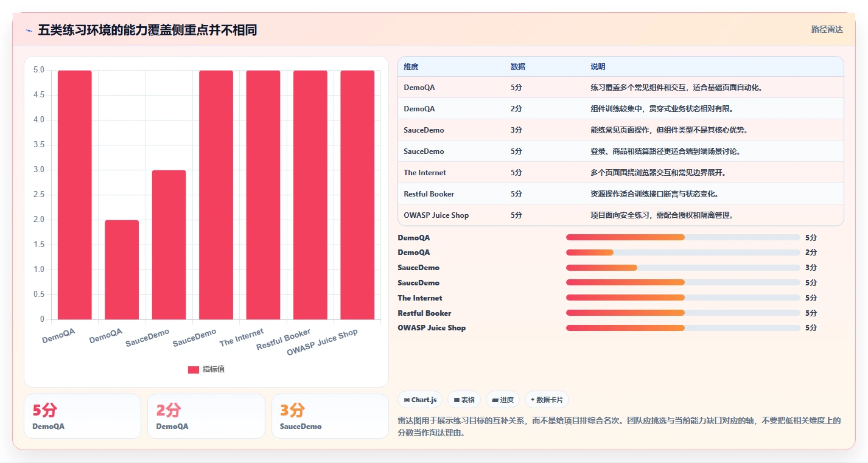Click the 2.5 y-axis tick label
This screenshot has height=463, width=868.
pos(38,195)
